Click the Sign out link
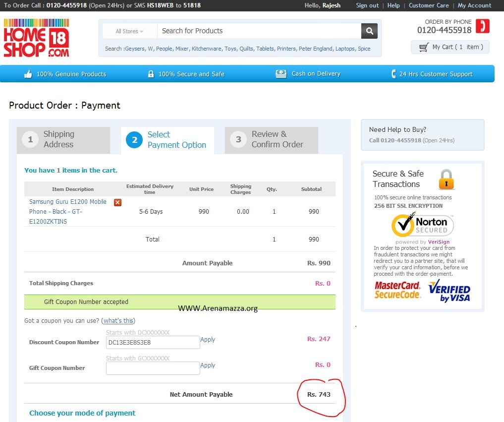504x422 pixels. tap(367, 5)
